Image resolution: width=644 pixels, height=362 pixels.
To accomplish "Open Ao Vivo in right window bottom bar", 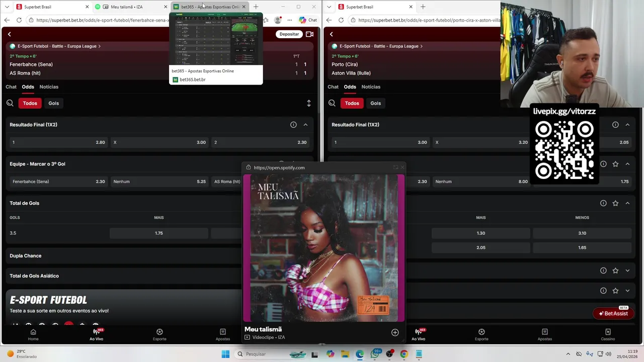I will point(418,335).
